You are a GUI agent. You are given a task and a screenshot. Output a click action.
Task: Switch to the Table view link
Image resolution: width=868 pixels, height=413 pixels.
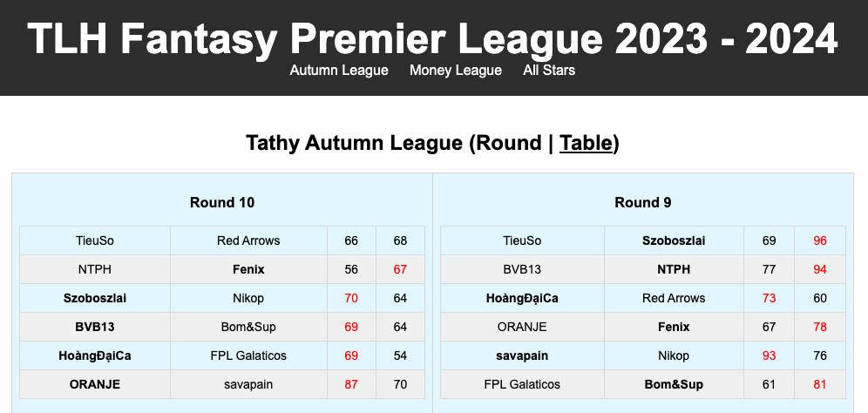(x=588, y=143)
